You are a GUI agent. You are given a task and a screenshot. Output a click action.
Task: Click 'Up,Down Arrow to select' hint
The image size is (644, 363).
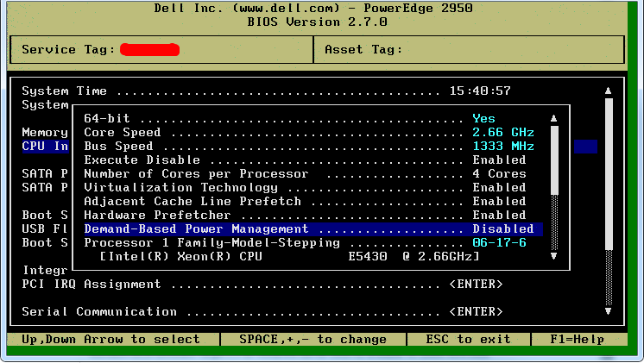coord(110,339)
